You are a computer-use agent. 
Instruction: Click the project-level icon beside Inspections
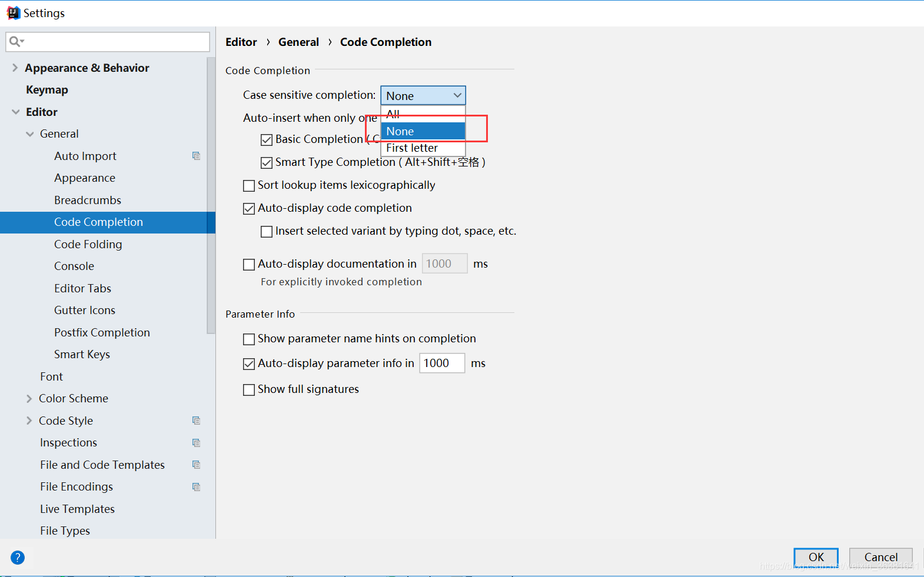[x=196, y=443]
